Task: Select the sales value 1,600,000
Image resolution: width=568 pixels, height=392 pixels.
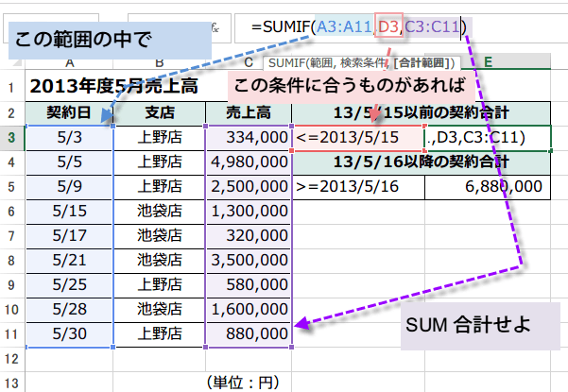Action: pyautogui.click(x=249, y=310)
